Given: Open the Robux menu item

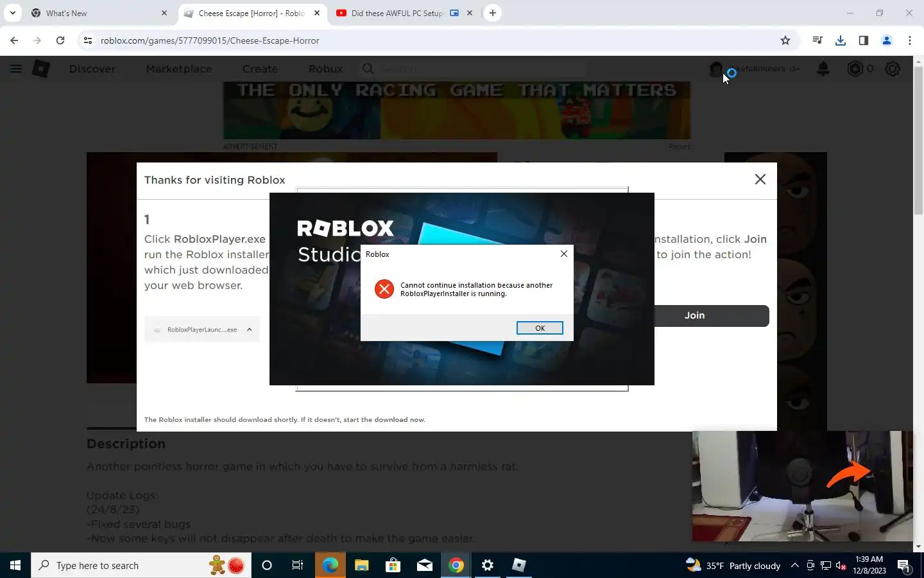Looking at the screenshot, I should point(325,69).
